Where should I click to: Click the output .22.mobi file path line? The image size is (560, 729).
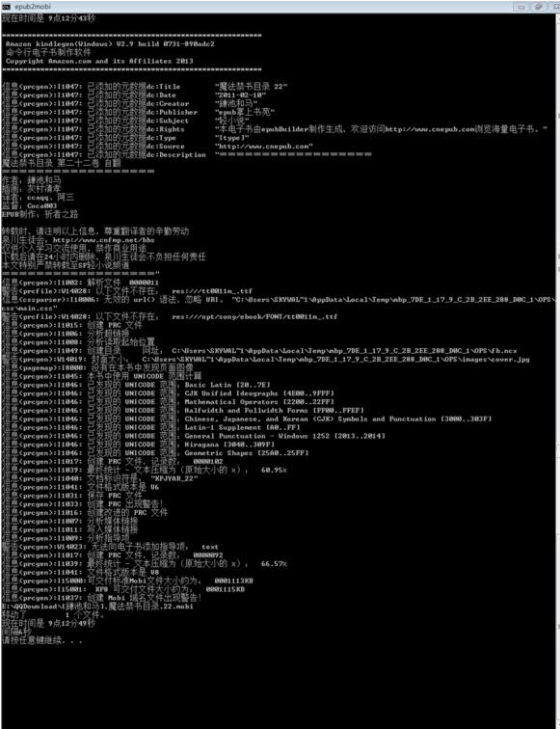tap(97, 607)
